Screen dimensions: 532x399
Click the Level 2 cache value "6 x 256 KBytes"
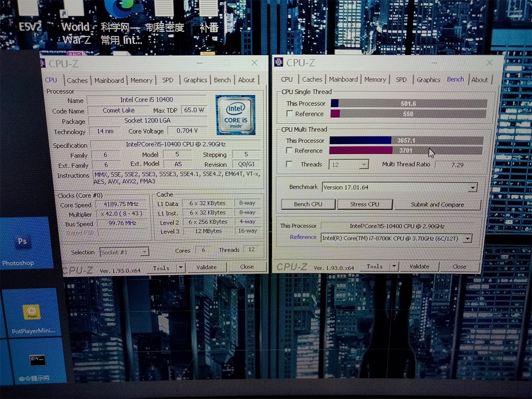(208, 222)
